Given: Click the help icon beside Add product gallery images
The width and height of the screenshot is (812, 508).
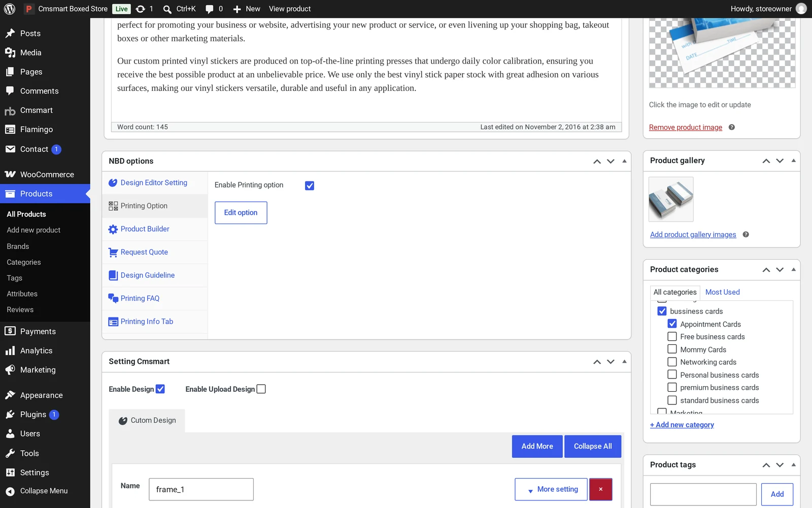Looking at the screenshot, I should pyautogui.click(x=746, y=235).
